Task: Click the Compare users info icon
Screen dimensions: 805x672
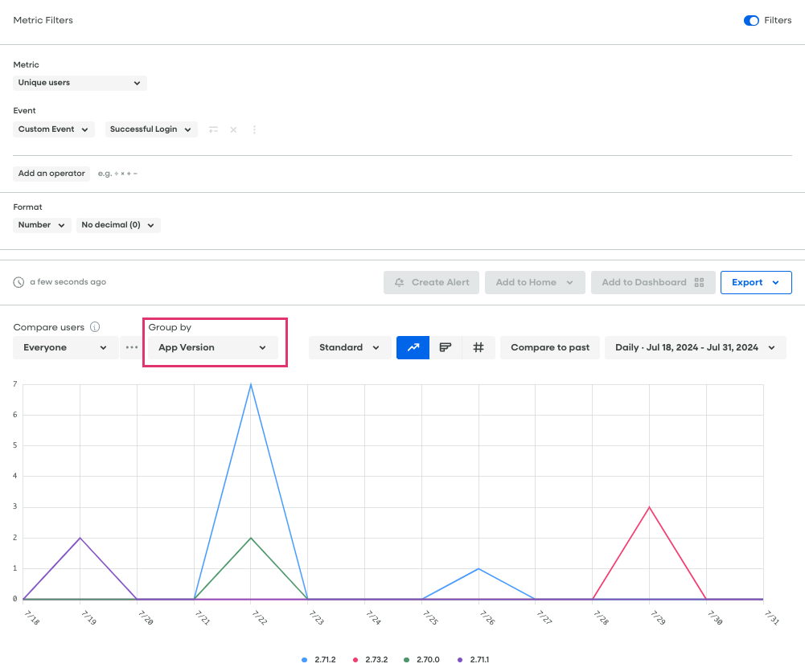Action: [x=95, y=327]
